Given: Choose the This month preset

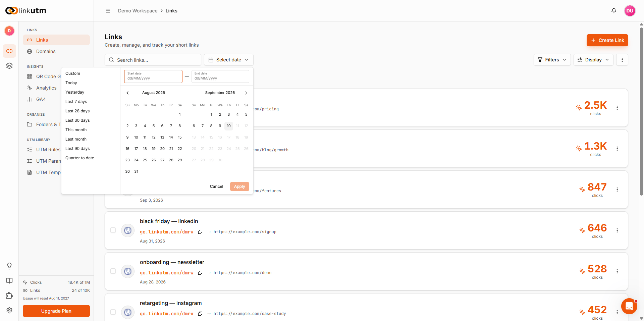Looking at the screenshot, I should tap(76, 130).
